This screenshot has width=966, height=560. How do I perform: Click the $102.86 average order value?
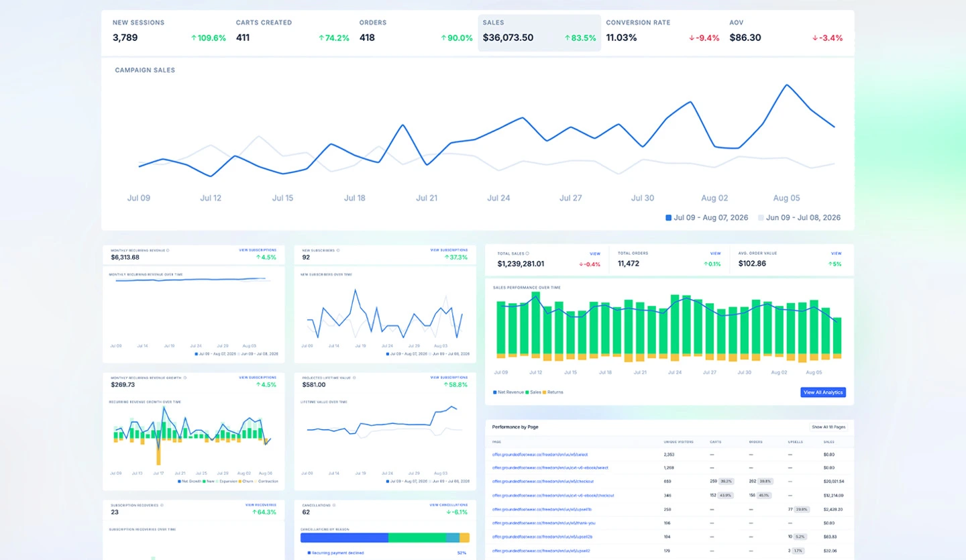pyautogui.click(x=751, y=264)
